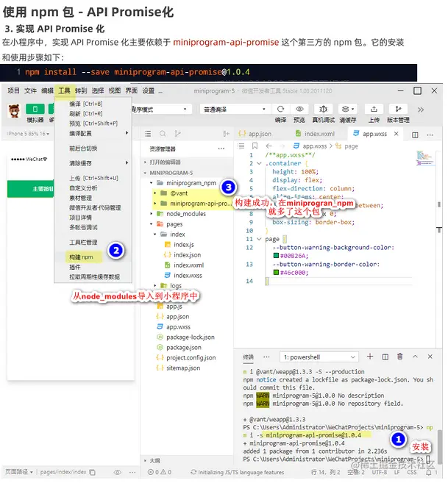
Task: Click the simulator phone button
Action: pos(35,109)
